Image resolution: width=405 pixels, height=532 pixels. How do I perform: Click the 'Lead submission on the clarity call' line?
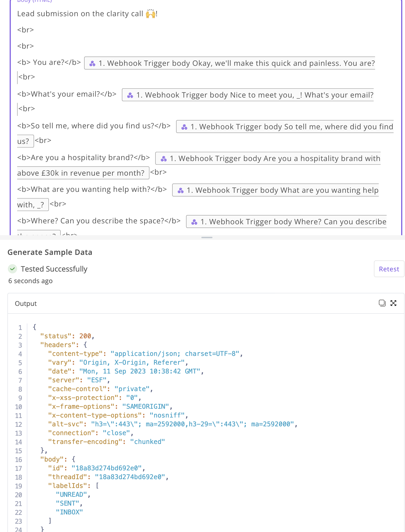(87, 14)
